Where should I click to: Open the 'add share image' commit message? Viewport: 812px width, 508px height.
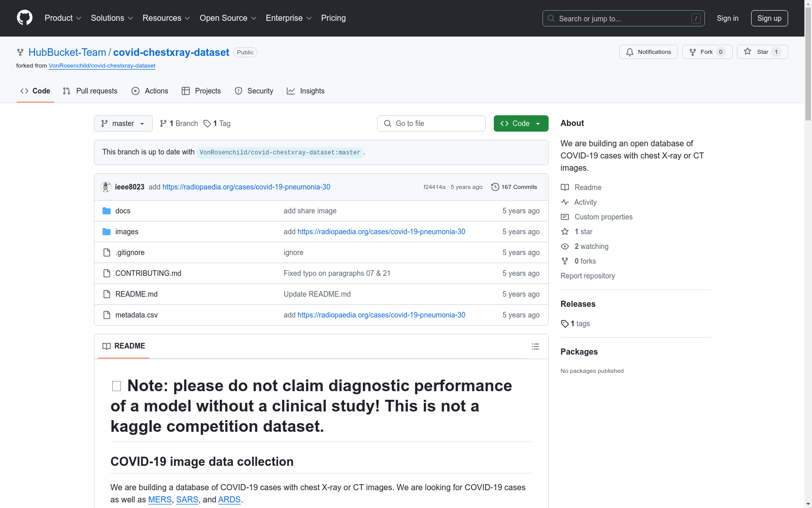pyautogui.click(x=310, y=211)
